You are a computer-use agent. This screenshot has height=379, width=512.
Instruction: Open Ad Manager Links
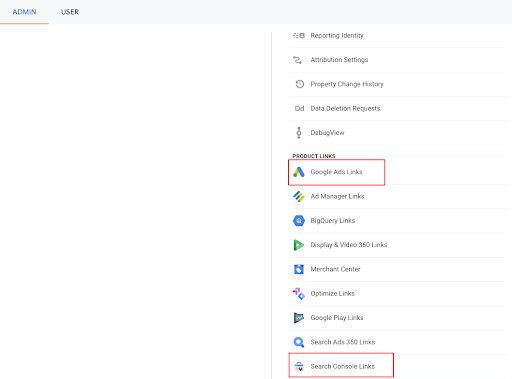(337, 196)
